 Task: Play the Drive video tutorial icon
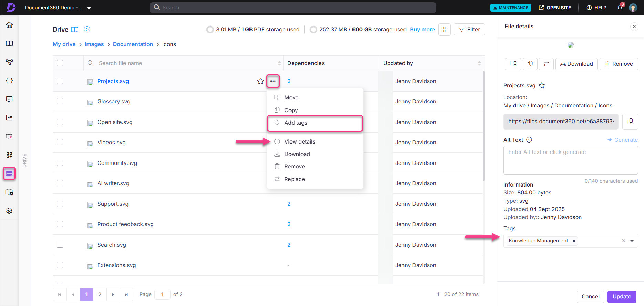(87, 30)
